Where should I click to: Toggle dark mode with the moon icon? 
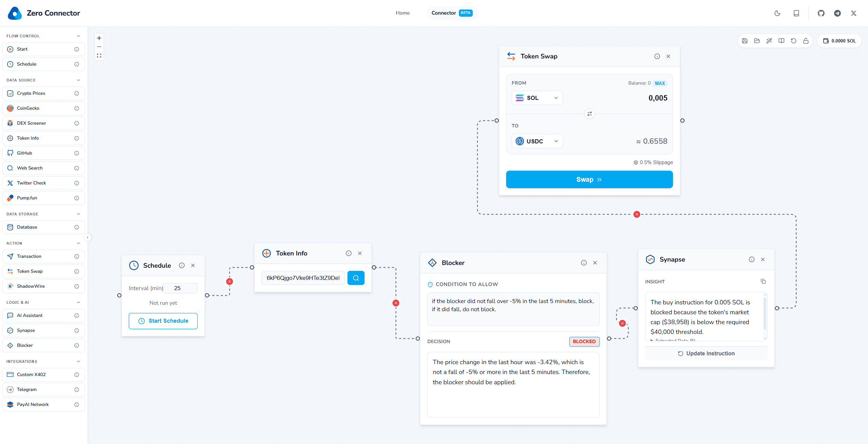777,13
